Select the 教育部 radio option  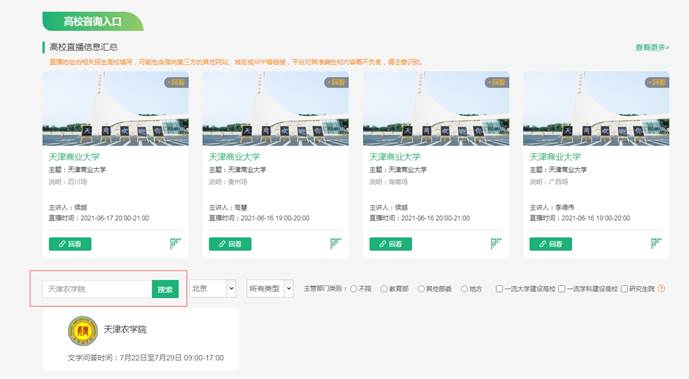click(384, 289)
